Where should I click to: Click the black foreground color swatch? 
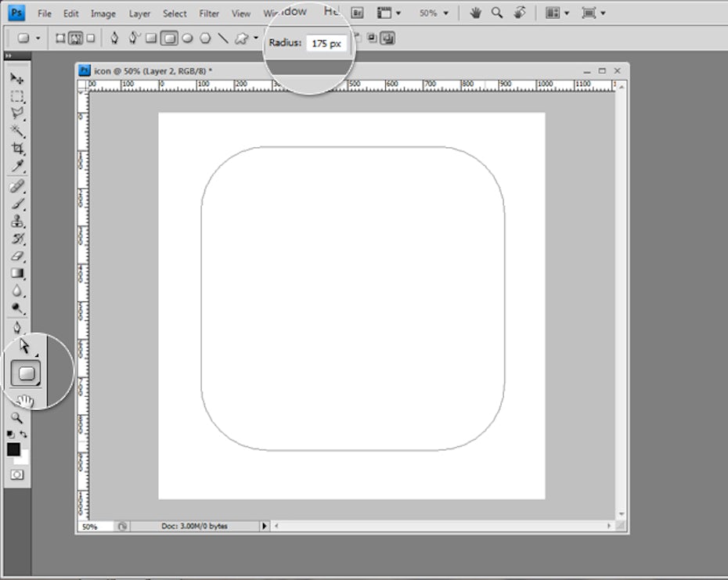(13, 449)
